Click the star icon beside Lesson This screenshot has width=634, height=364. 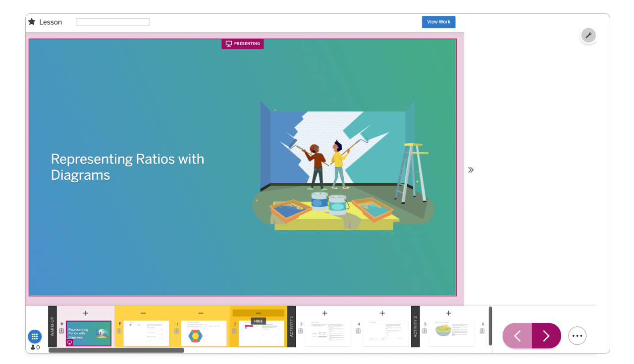tap(32, 22)
